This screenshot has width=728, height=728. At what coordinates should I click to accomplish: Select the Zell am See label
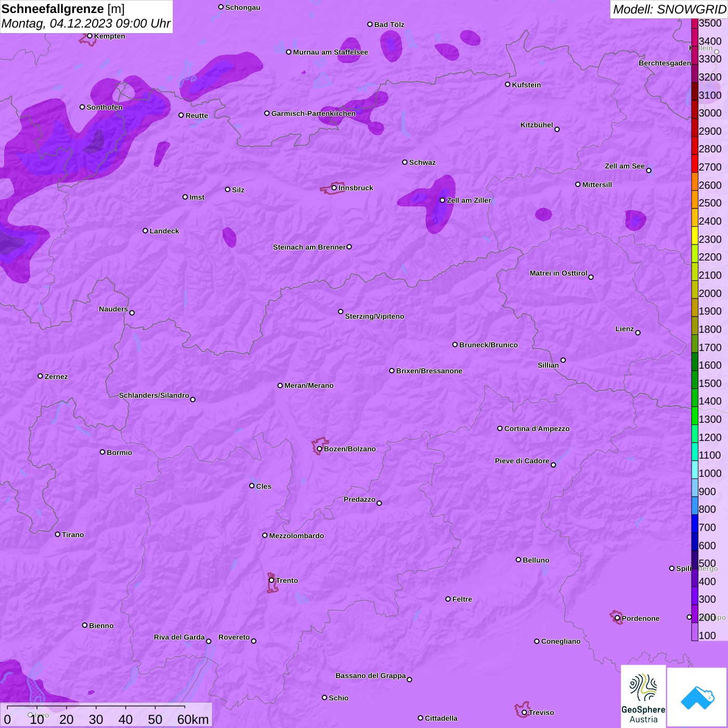point(625,166)
